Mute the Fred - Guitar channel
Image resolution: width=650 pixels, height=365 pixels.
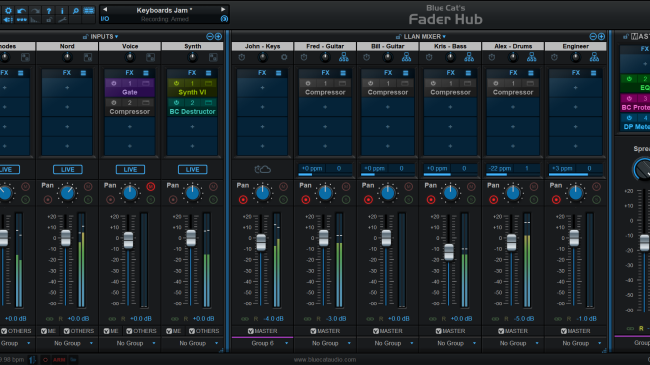point(346,187)
